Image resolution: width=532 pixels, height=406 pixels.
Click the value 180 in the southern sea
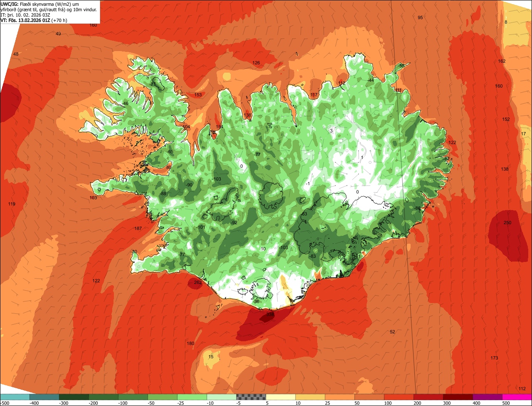tap(190, 343)
